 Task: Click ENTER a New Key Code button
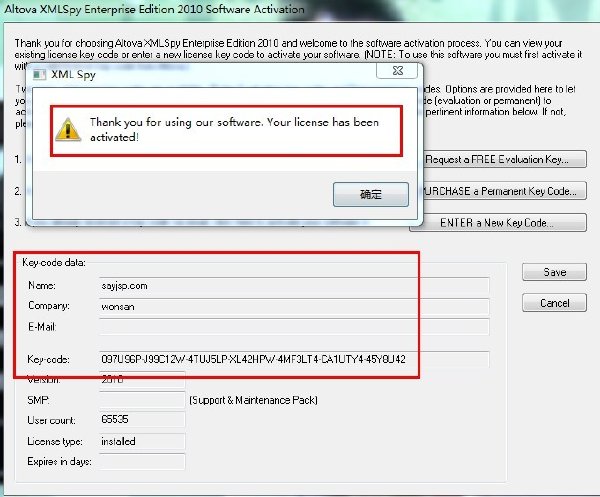[497, 223]
